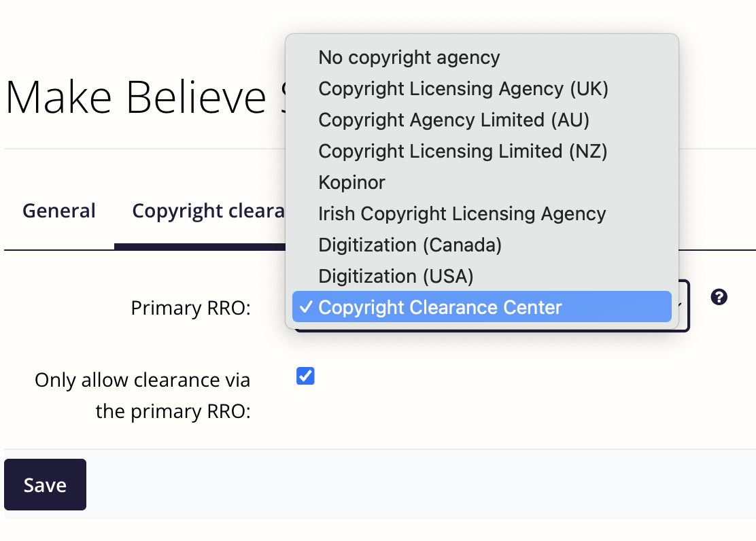Open the General tab
756x541 pixels.
coord(59,211)
